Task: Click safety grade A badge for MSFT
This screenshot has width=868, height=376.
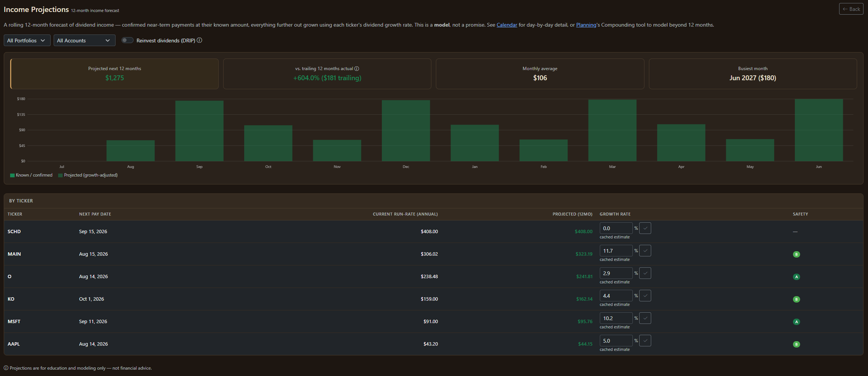Action: point(796,322)
